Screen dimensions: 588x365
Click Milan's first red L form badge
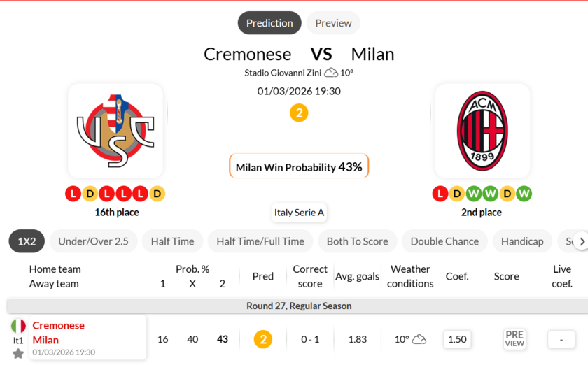[440, 194]
